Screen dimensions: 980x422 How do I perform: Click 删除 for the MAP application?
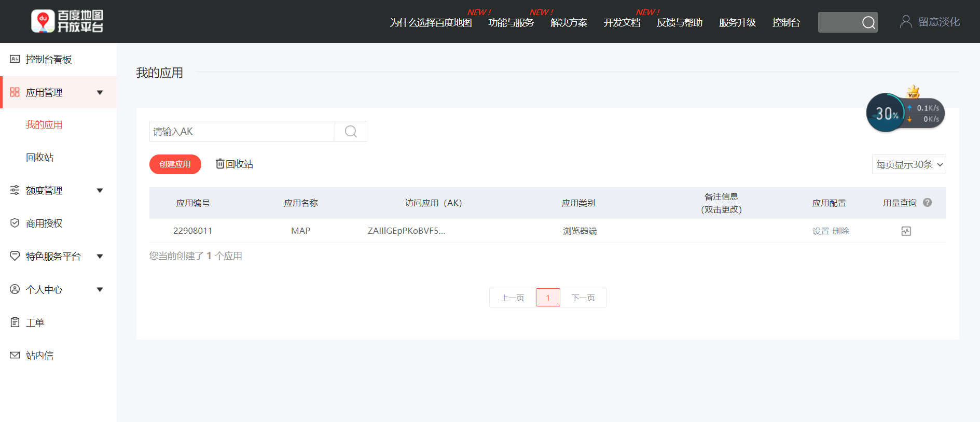tap(841, 231)
